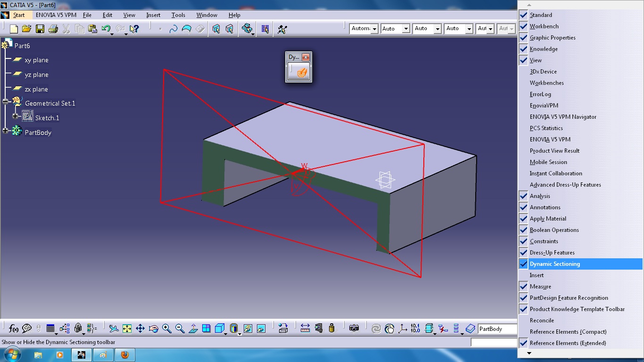Toggle Reference Elements (Extended) toolbar

pos(580,343)
